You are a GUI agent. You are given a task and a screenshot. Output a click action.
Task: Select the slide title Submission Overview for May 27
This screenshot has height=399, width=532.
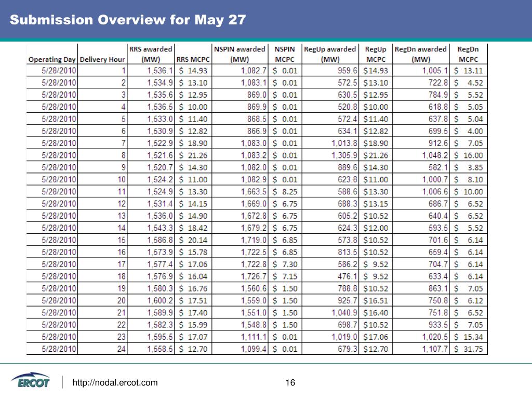click(x=128, y=20)
